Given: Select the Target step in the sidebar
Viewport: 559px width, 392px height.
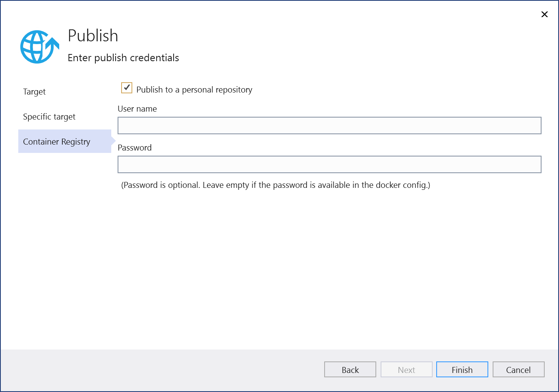Looking at the screenshot, I should coord(34,91).
